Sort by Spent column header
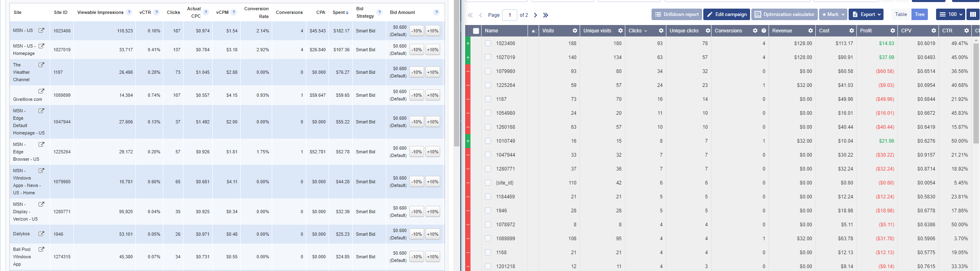The image size is (980, 271). 340,12
